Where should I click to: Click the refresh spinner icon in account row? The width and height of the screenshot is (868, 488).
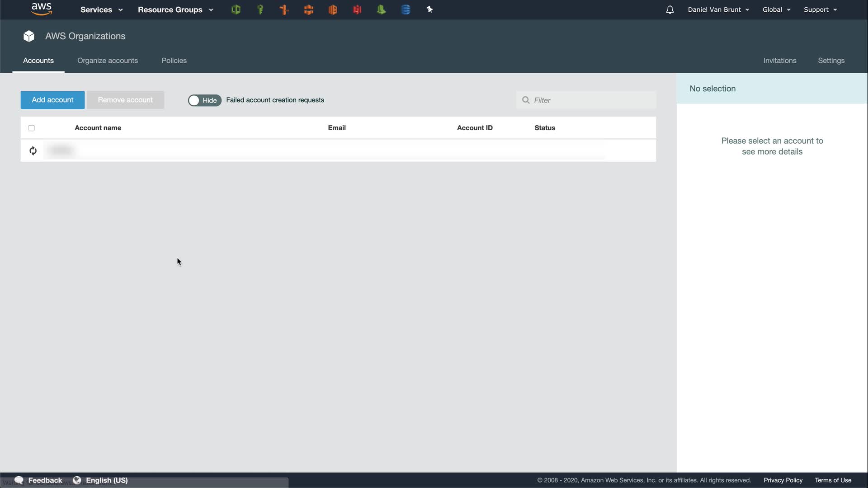click(x=33, y=150)
